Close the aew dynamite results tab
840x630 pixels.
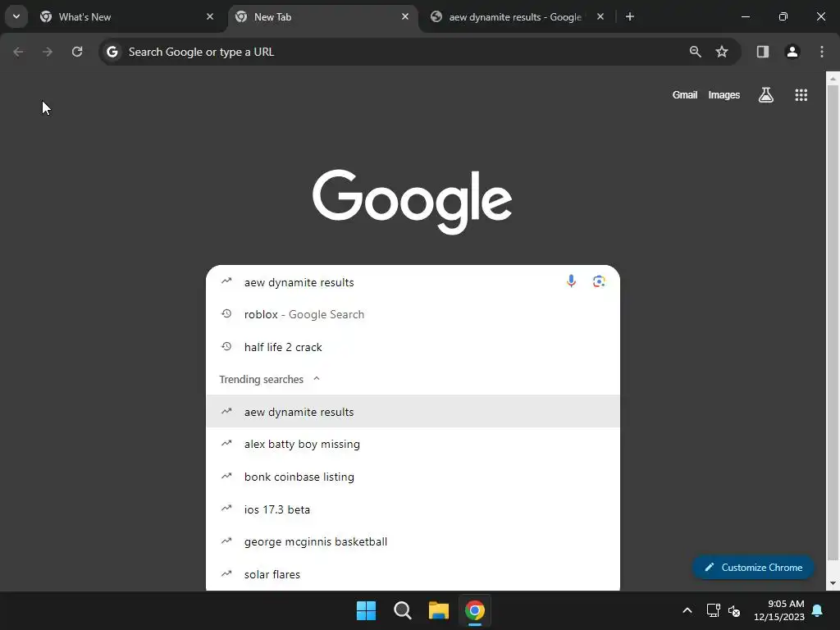(600, 16)
